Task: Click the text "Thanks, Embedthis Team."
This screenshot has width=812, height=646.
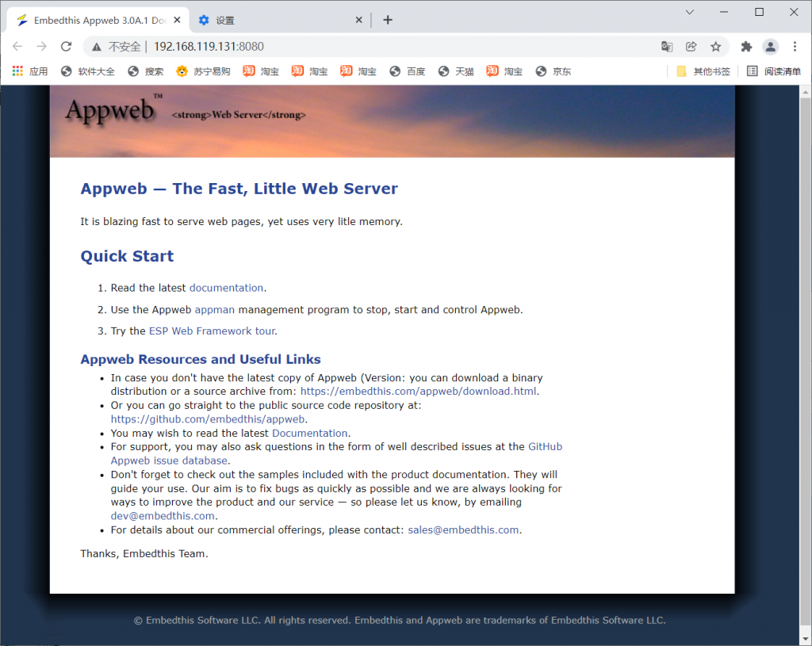Action: click(x=144, y=554)
